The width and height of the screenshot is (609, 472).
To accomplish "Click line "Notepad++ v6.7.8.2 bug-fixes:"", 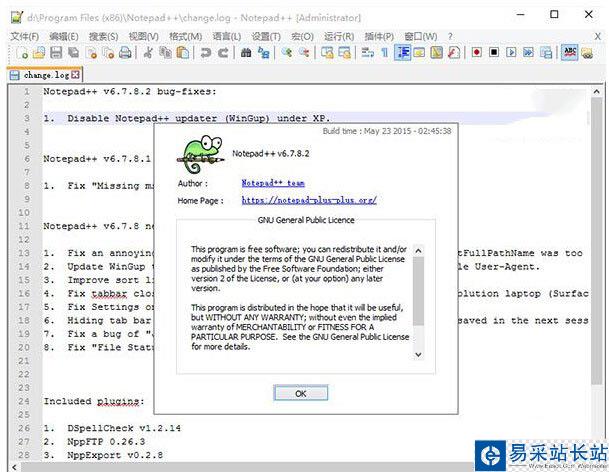I will [x=130, y=92].
